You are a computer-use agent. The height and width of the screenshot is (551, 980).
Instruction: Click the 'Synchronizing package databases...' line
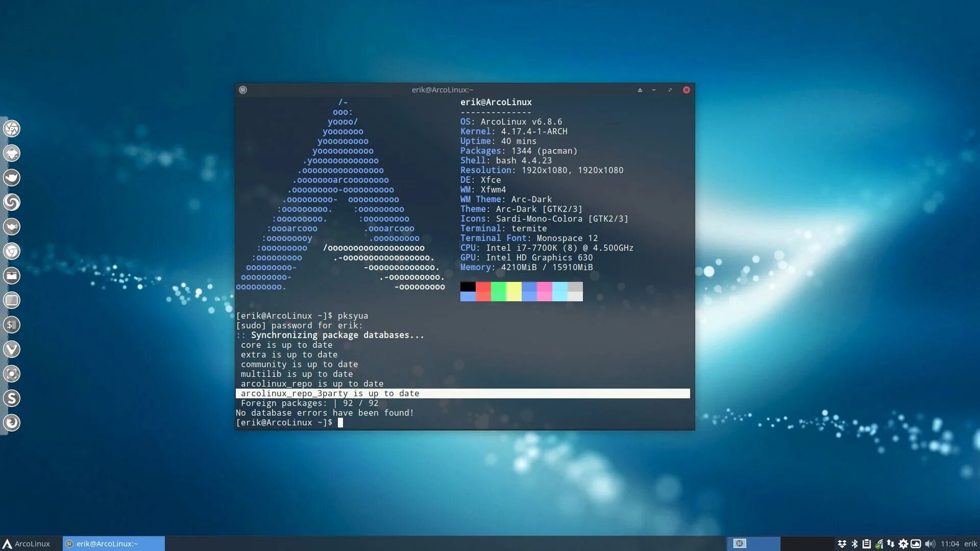330,336
